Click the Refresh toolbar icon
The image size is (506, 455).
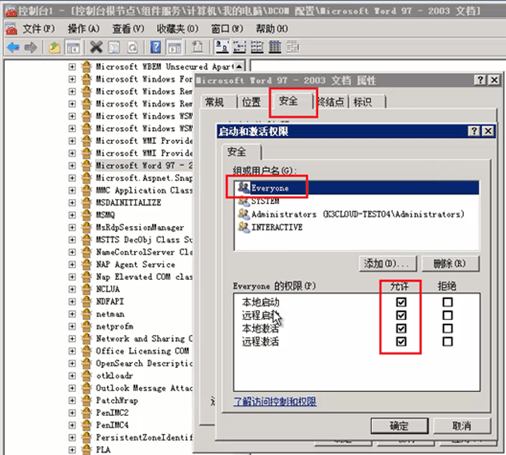pos(133,47)
